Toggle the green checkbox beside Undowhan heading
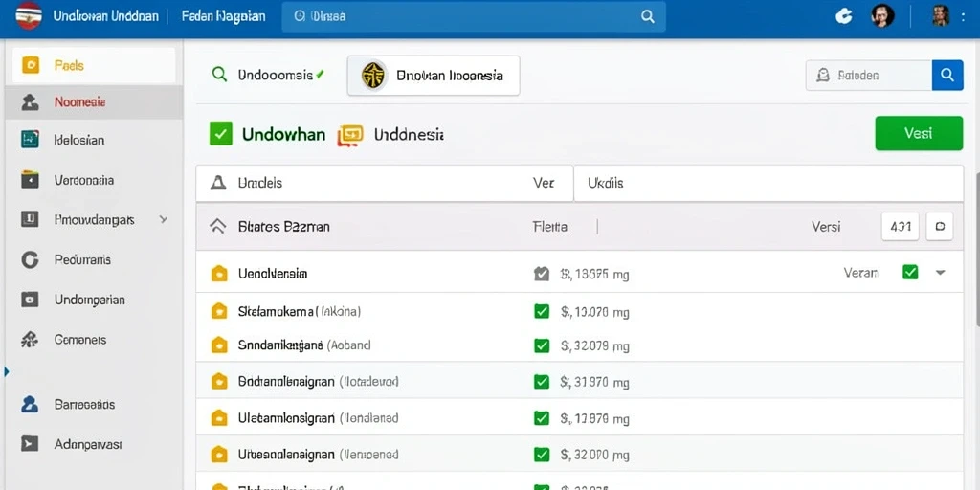The image size is (980, 490). (x=221, y=134)
